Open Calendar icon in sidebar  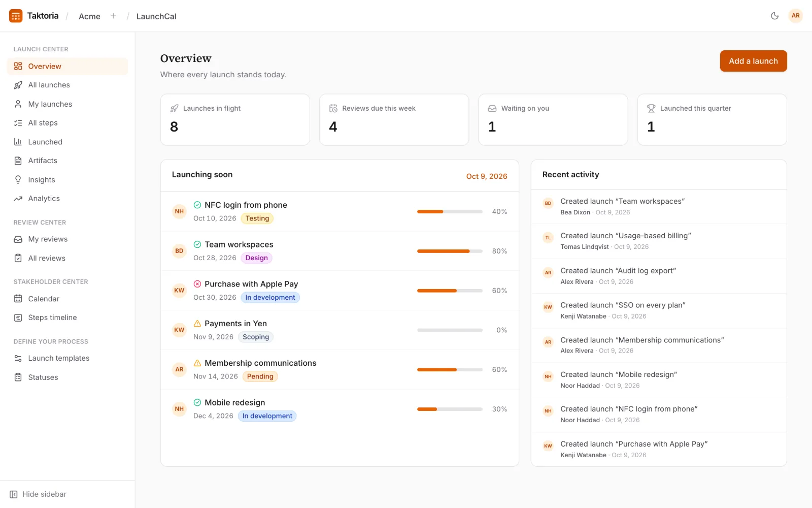[18, 299]
